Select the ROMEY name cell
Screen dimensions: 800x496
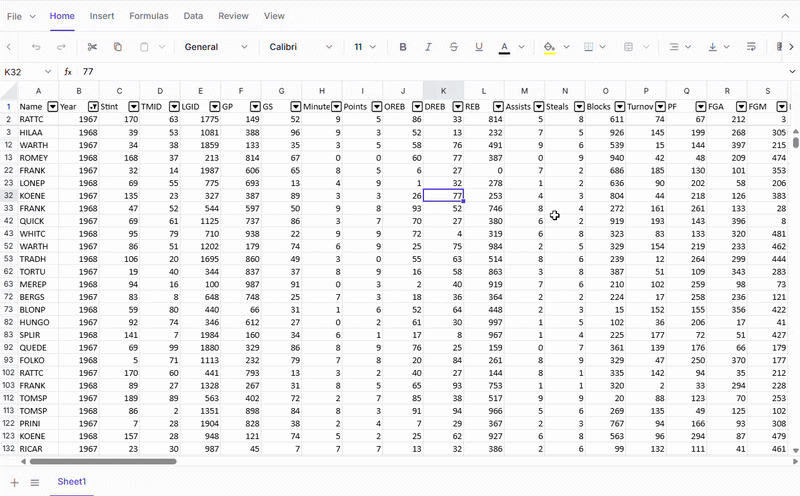[38, 158]
